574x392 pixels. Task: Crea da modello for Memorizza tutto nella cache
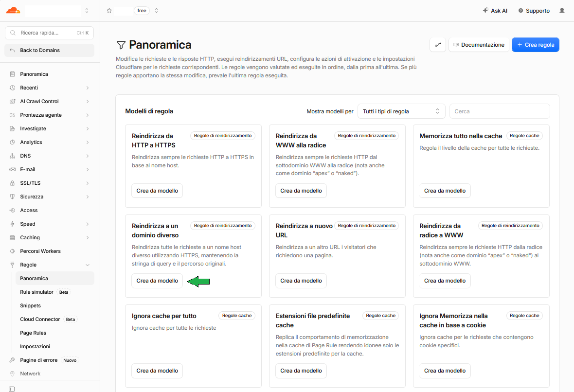coord(445,191)
